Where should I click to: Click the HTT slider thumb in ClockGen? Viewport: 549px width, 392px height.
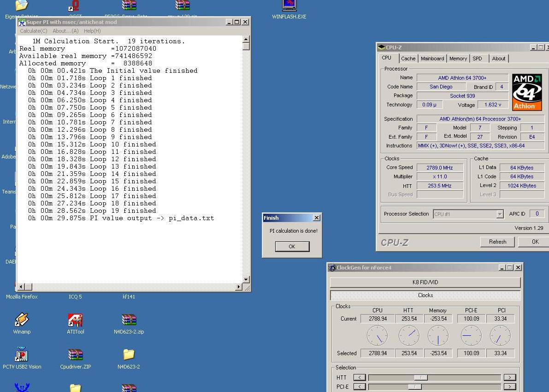point(420,378)
